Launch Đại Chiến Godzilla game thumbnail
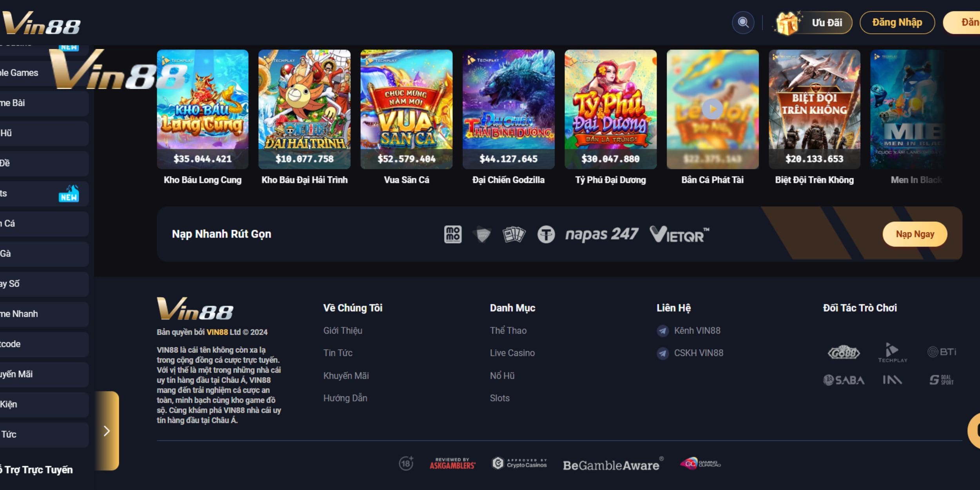The width and height of the screenshot is (980, 490). pos(508,109)
